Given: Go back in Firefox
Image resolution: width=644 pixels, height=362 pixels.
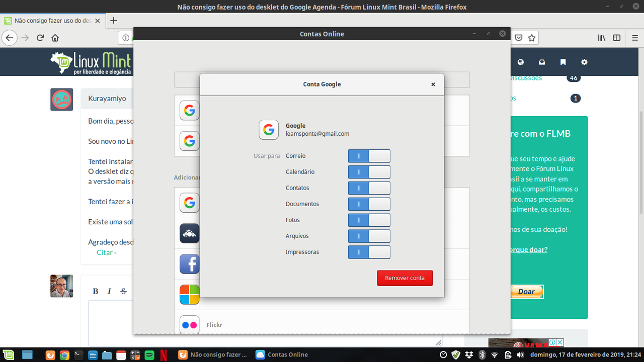Looking at the screenshot, I should [x=9, y=38].
